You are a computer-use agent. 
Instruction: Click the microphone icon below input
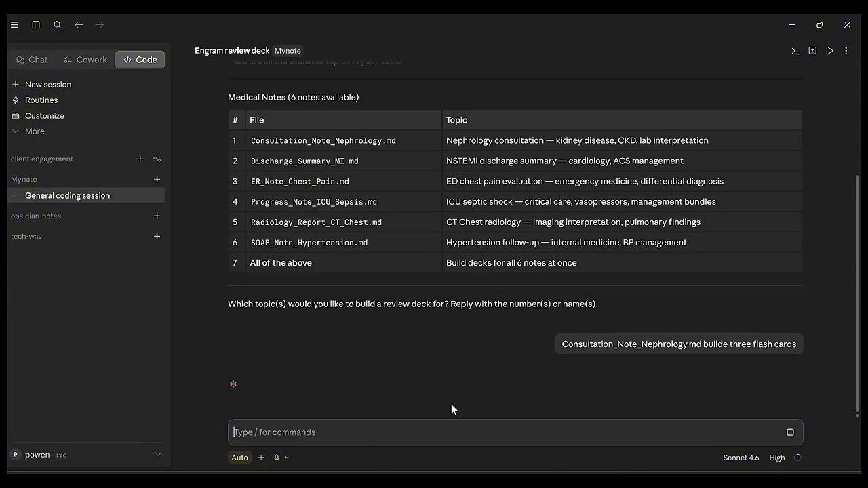[277, 457]
